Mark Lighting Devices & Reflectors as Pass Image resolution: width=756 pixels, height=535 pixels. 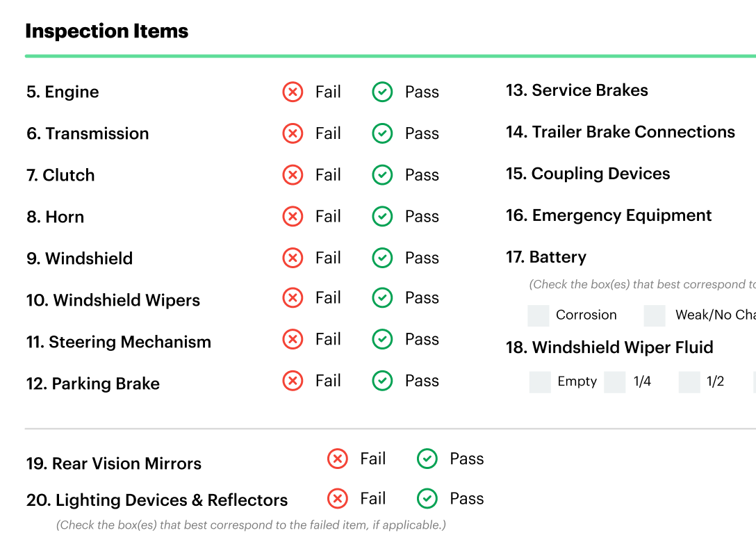427,498
